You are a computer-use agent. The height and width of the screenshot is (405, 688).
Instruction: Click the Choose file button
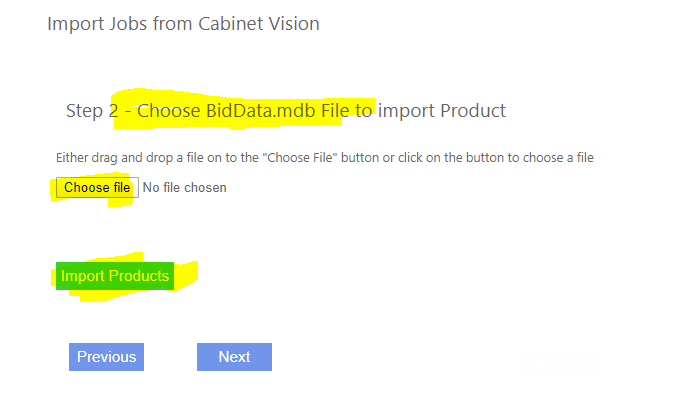point(97,188)
